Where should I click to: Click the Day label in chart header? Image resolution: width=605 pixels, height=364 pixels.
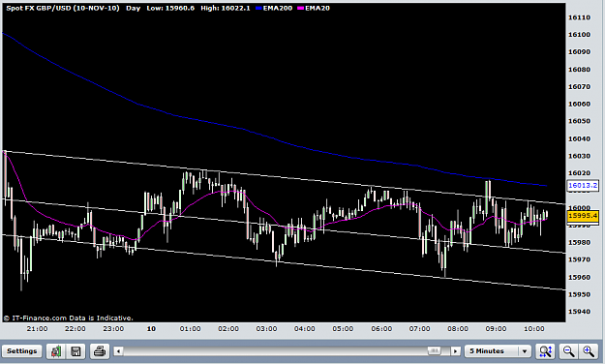pyautogui.click(x=134, y=8)
